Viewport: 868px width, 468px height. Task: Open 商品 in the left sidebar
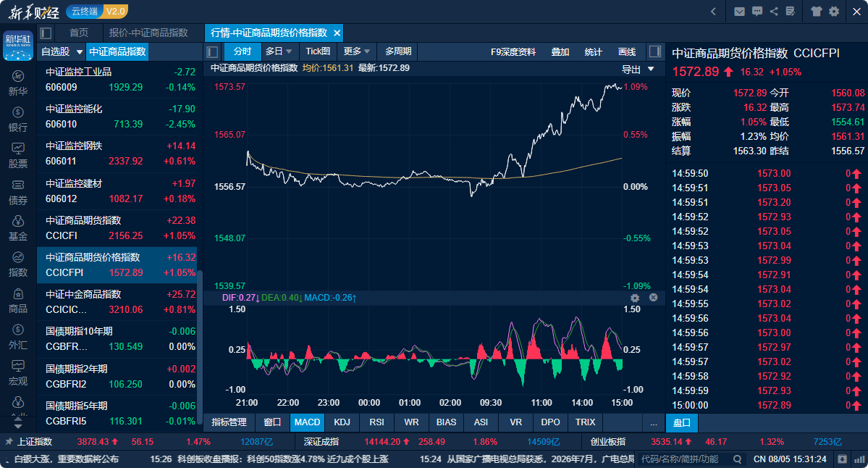pyautogui.click(x=17, y=301)
